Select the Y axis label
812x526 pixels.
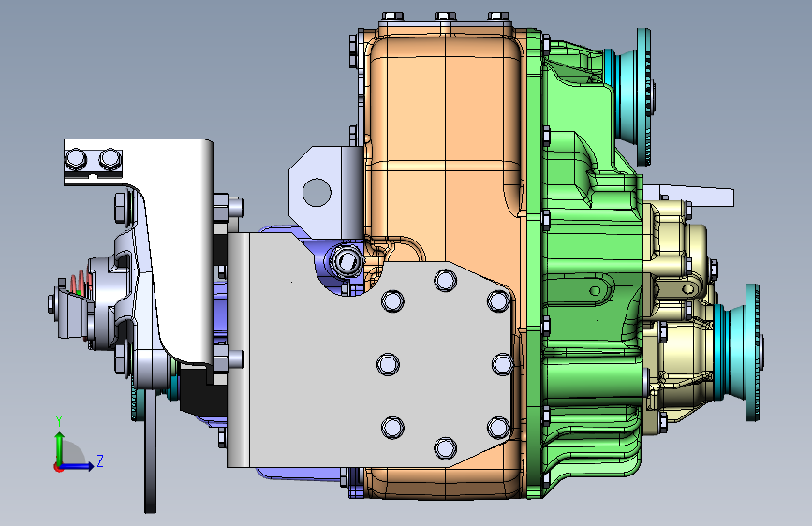coord(59,421)
